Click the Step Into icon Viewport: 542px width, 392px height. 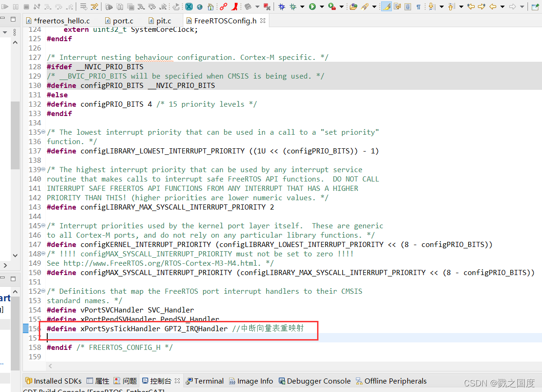(48, 7)
